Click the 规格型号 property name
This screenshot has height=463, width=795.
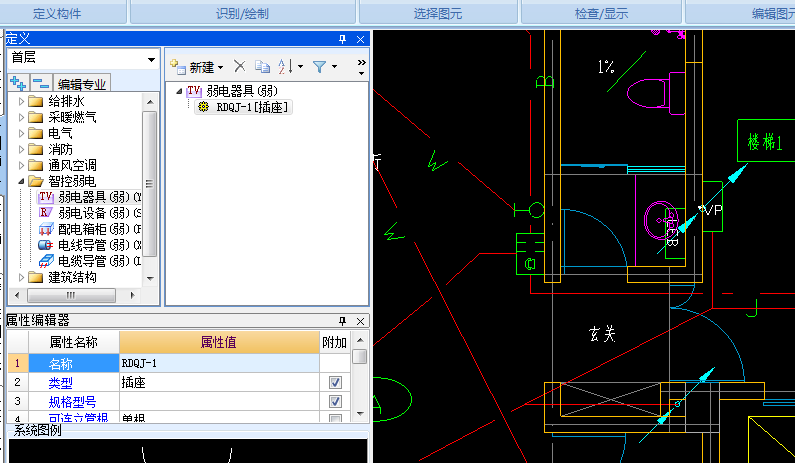pyautogui.click(x=73, y=402)
